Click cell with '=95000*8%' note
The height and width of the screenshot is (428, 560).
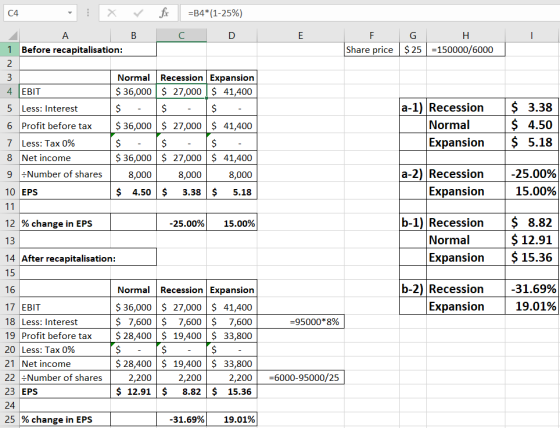[301, 322]
